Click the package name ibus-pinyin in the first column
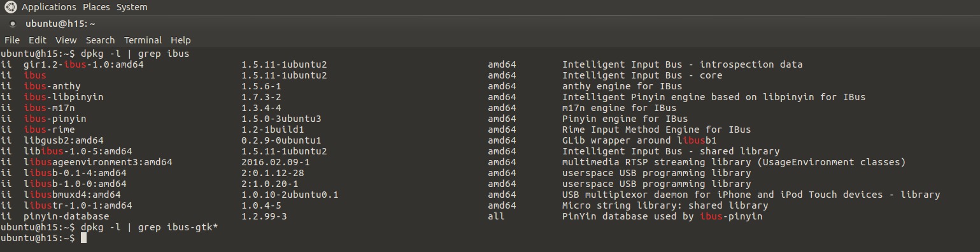This screenshot has width=980, height=252. coord(55,119)
